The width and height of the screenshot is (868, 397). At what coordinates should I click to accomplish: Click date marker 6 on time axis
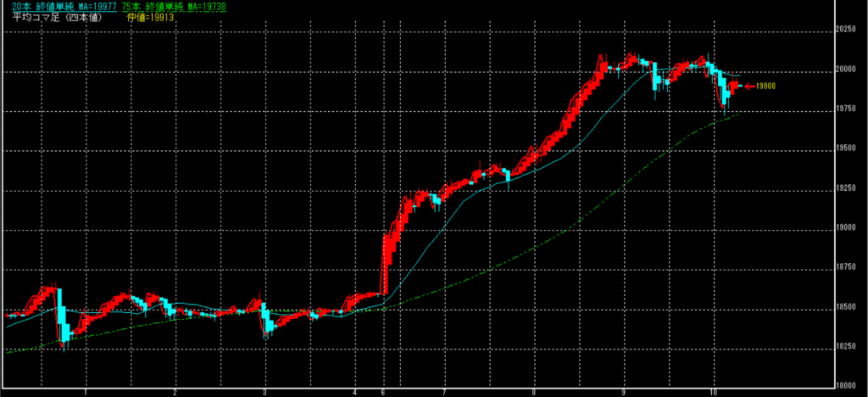383,392
